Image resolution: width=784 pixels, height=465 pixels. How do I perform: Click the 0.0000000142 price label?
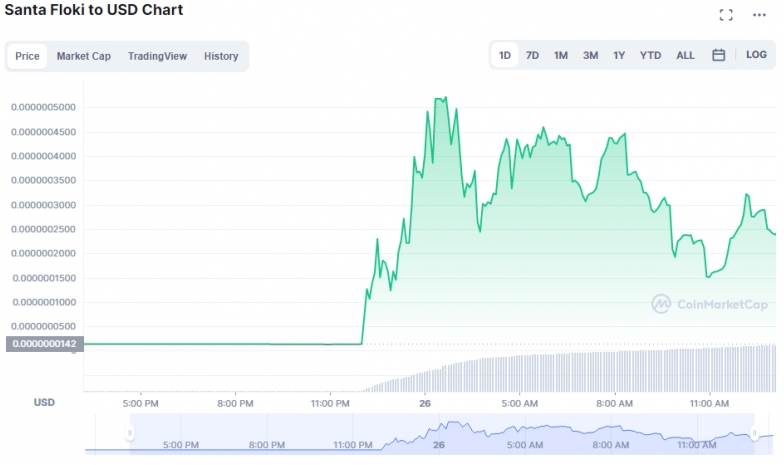point(44,344)
